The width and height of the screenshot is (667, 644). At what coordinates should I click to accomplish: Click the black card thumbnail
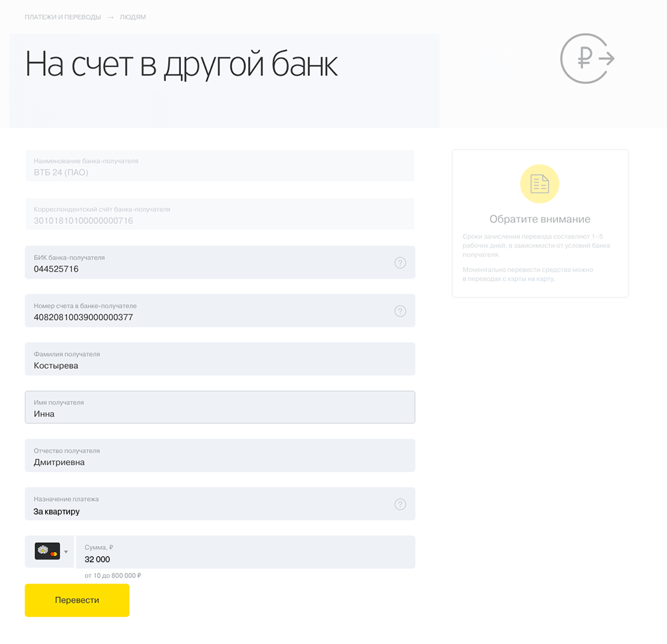point(47,552)
